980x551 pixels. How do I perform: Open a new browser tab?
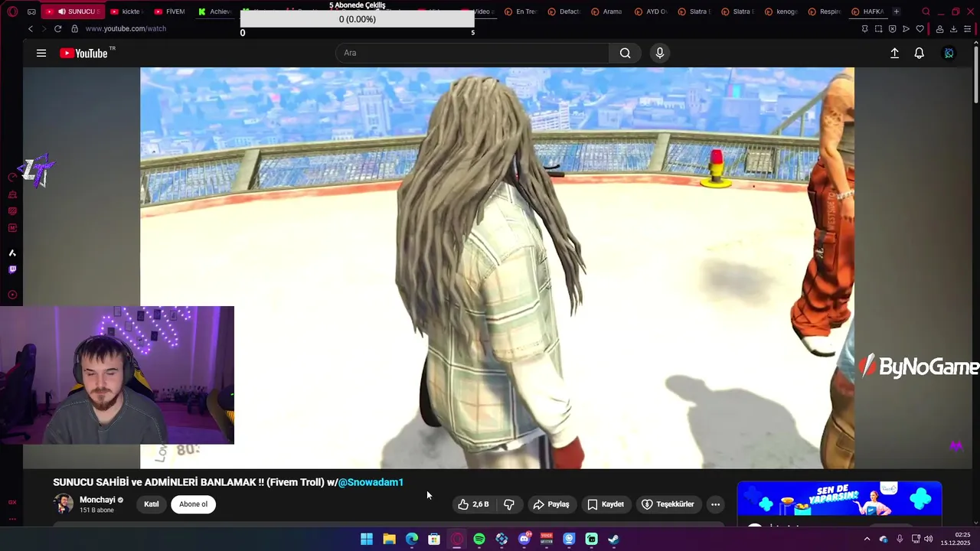[x=897, y=11]
